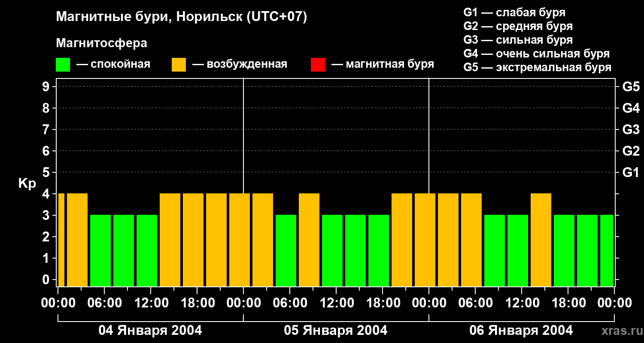Click the 'G1 — слабая буря' legend entry
Screen dimensions: 644x343
click(x=514, y=12)
